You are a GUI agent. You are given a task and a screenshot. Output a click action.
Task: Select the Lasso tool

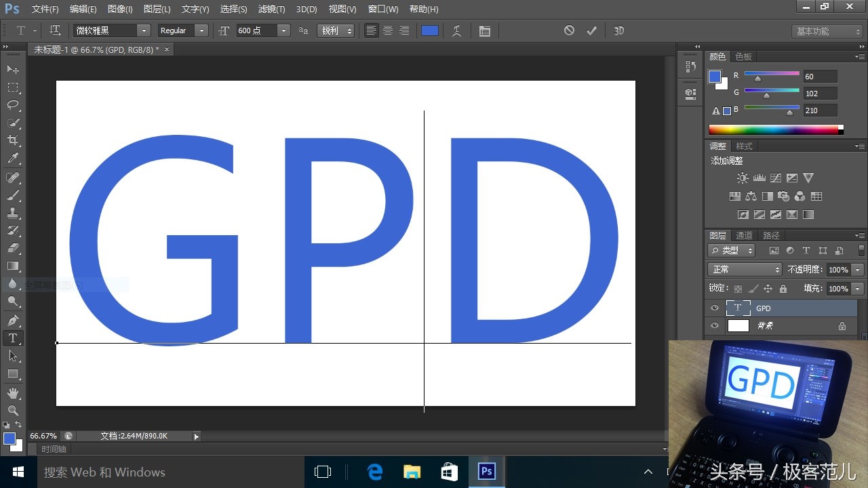coord(13,105)
